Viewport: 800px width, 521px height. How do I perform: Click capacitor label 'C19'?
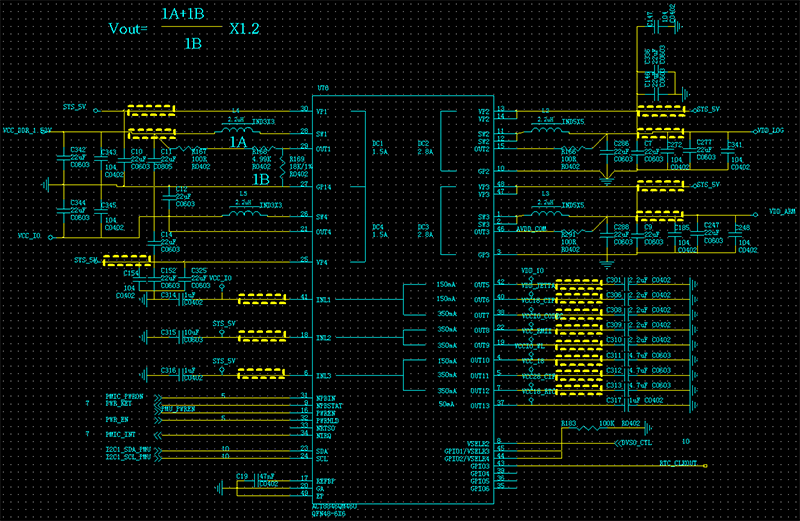[242, 477]
